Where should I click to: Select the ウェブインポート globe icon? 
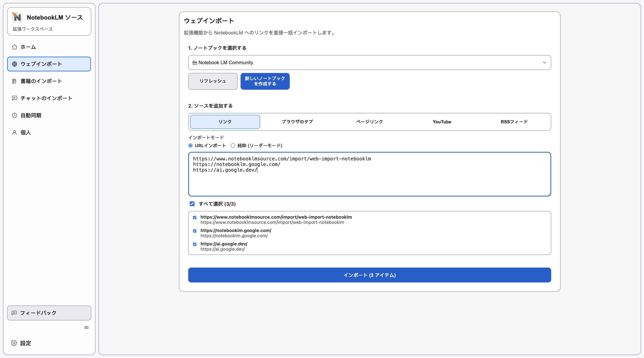15,64
